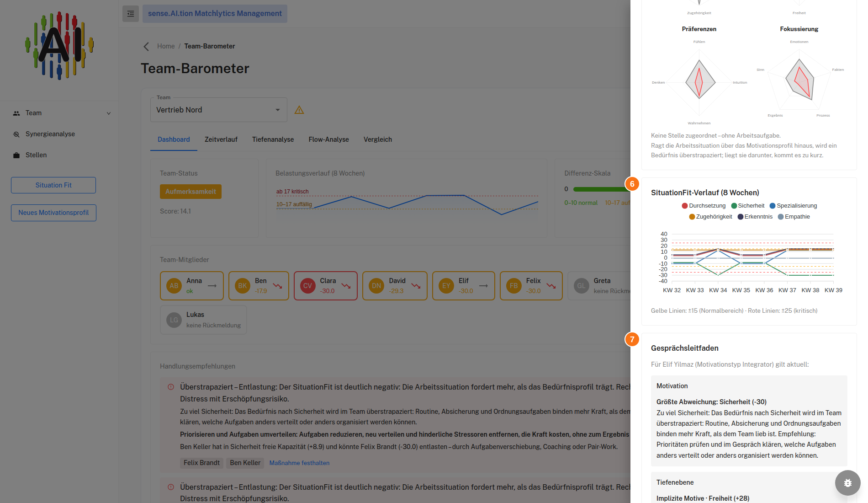The height and width of the screenshot is (503, 868).
Task: Open Elif's team member card
Action: [464, 286]
